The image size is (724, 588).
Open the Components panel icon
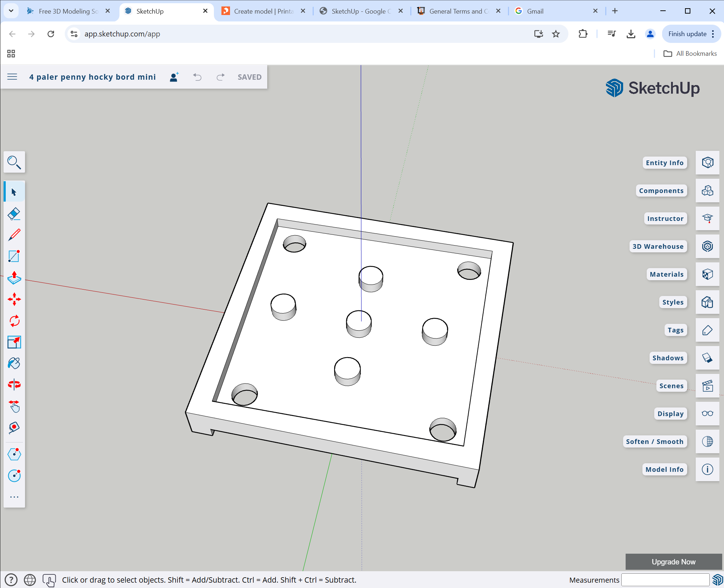[708, 191]
